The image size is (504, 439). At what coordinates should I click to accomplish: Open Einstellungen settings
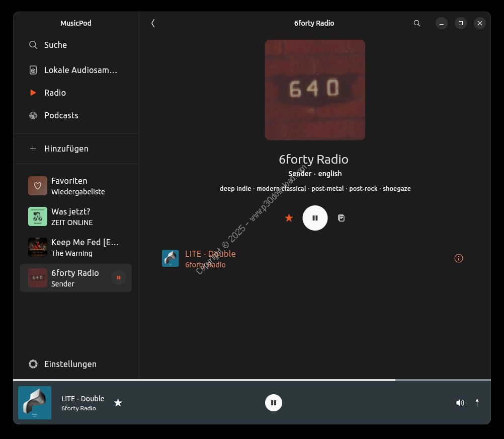[70, 364]
